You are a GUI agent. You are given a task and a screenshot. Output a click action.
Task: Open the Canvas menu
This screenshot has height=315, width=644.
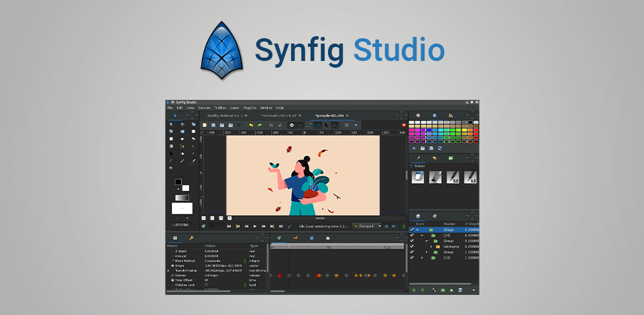click(x=204, y=107)
